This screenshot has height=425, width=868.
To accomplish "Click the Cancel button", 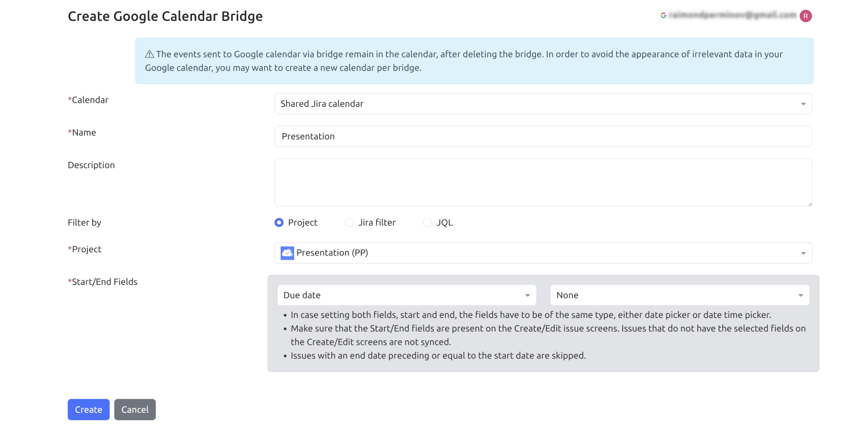I will (135, 409).
